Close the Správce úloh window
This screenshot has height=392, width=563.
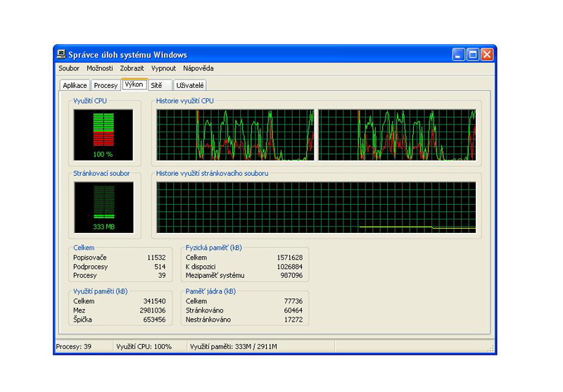(487, 55)
